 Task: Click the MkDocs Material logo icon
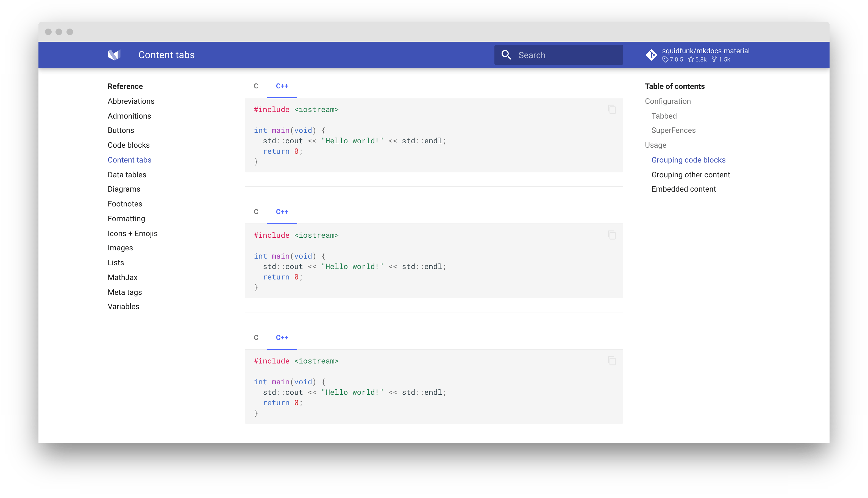(x=114, y=55)
